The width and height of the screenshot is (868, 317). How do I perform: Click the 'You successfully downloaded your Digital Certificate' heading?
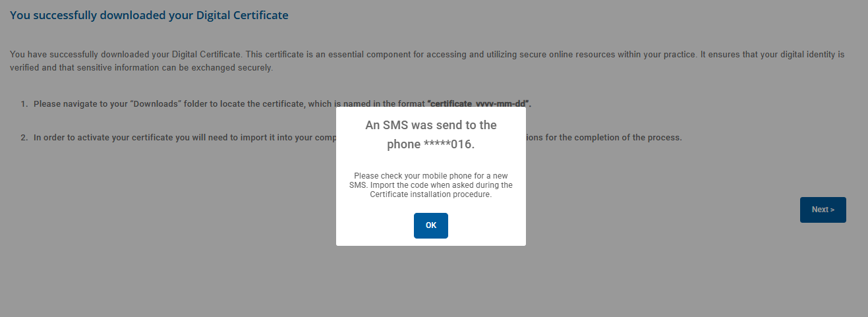tap(149, 15)
